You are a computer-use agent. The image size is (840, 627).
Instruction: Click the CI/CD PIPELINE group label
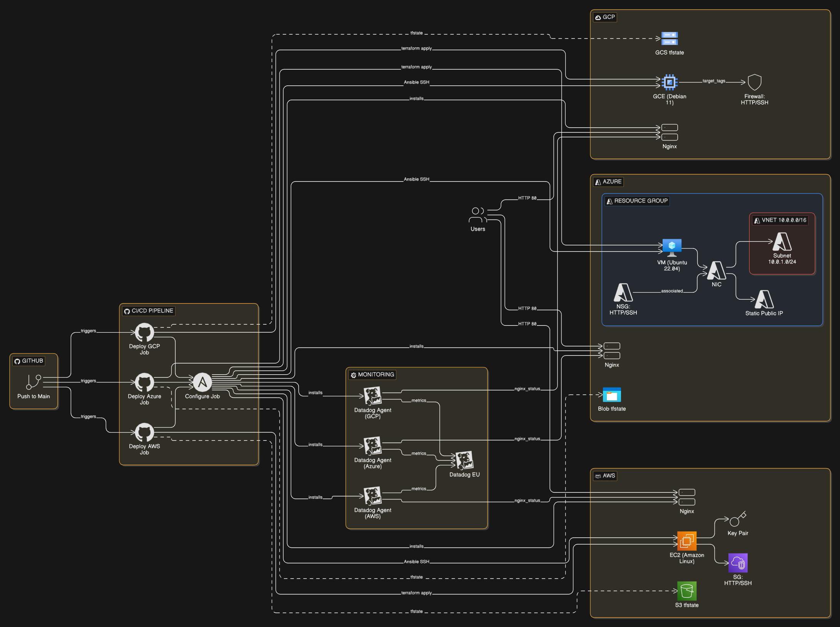149,311
